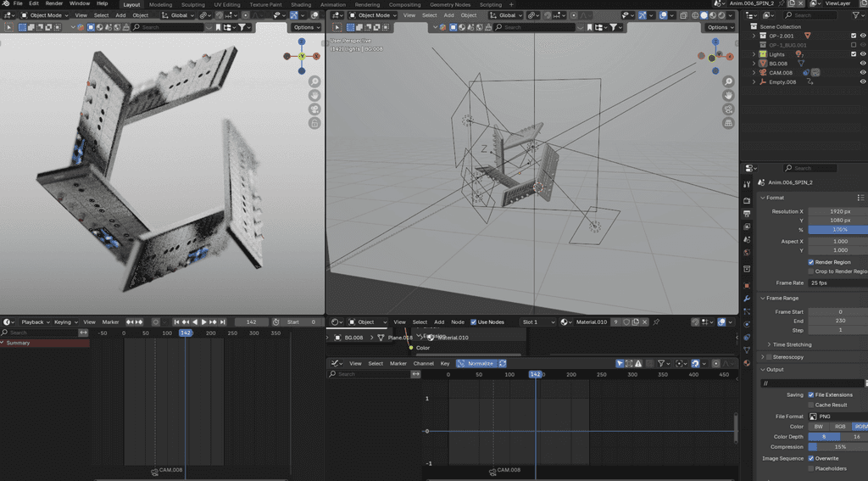Disable the Render Region checkbox
This screenshot has width=868, height=481.
click(811, 262)
